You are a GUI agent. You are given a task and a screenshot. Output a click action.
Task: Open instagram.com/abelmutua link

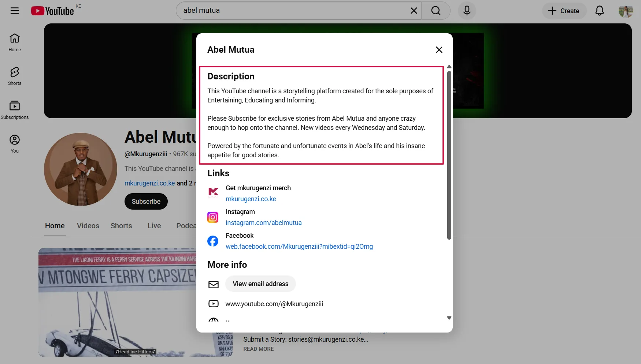point(264,223)
